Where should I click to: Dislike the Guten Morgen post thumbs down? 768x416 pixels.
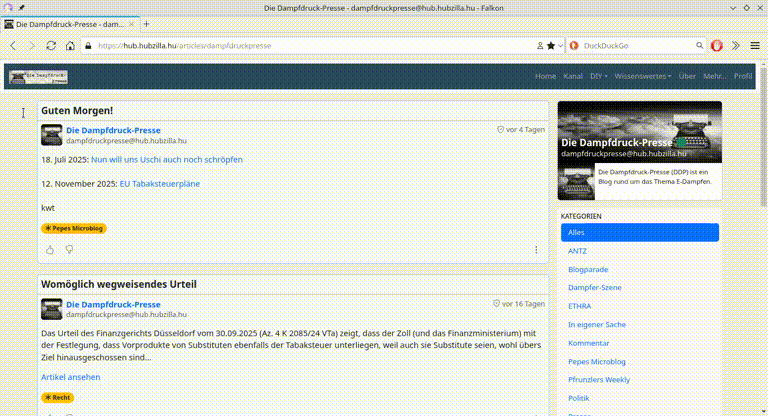69,250
